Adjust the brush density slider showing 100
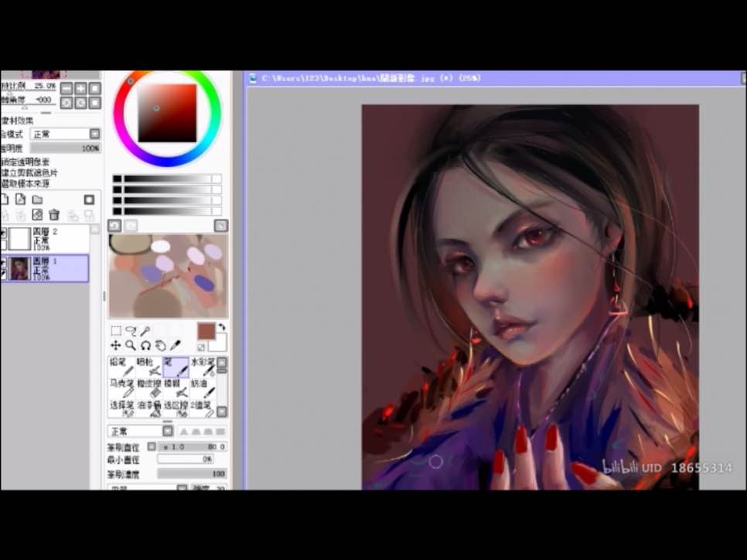This screenshot has width=747, height=560. tap(192, 473)
